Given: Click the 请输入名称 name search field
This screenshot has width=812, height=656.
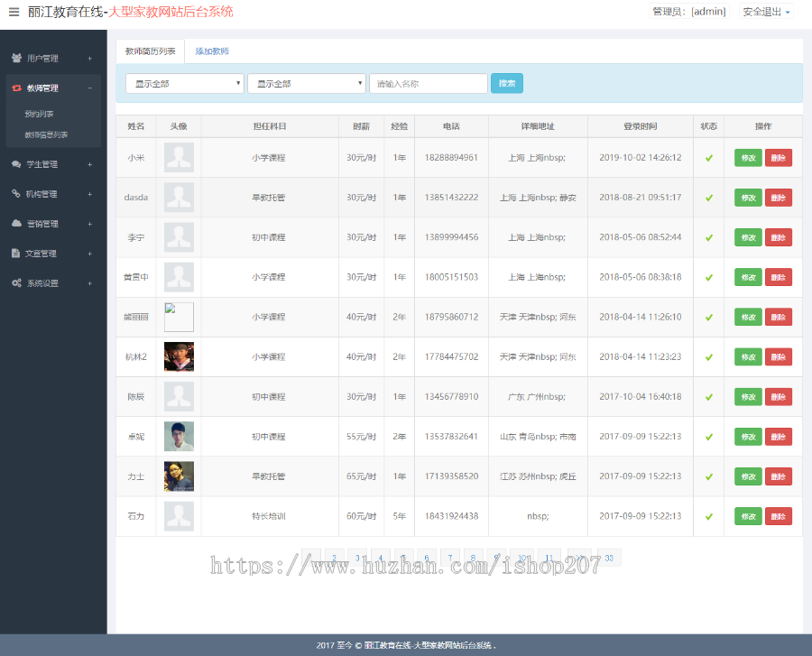Looking at the screenshot, I should tap(428, 84).
